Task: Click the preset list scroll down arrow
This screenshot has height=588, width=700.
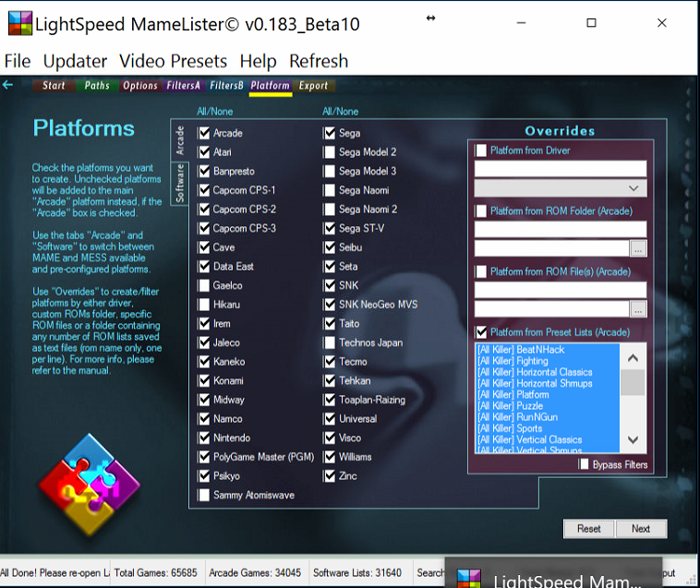Action: click(633, 440)
